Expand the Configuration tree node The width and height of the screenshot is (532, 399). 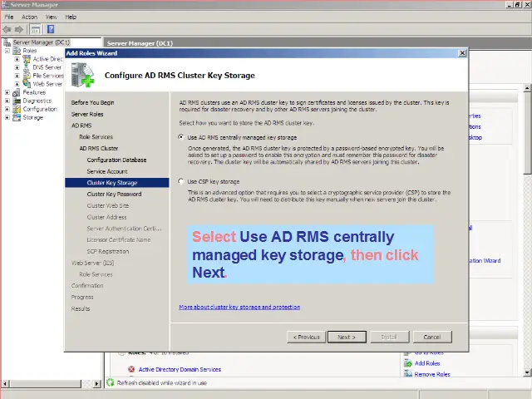coord(7,109)
